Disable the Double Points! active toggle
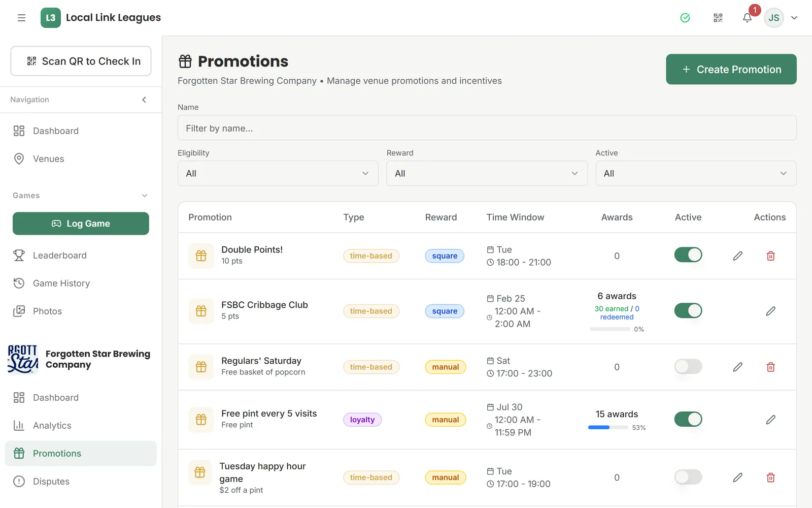The width and height of the screenshot is (812, 508). [x=688, y=255]
